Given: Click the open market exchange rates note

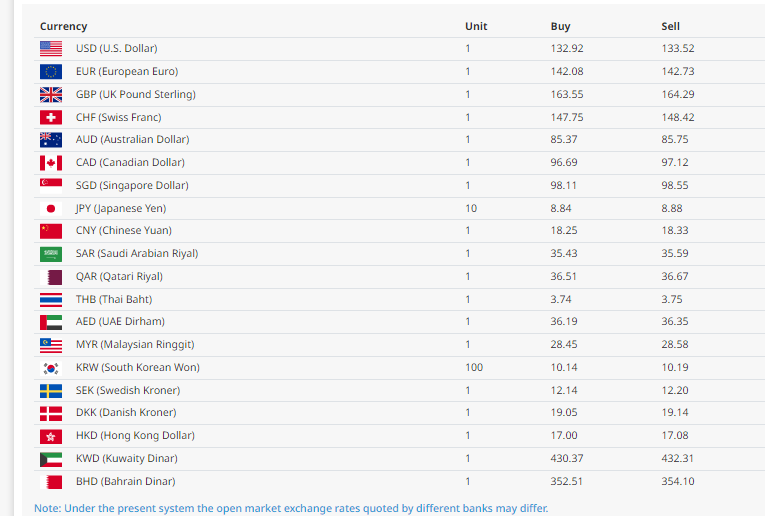Looking at the screenshot, I should (291, 508).
